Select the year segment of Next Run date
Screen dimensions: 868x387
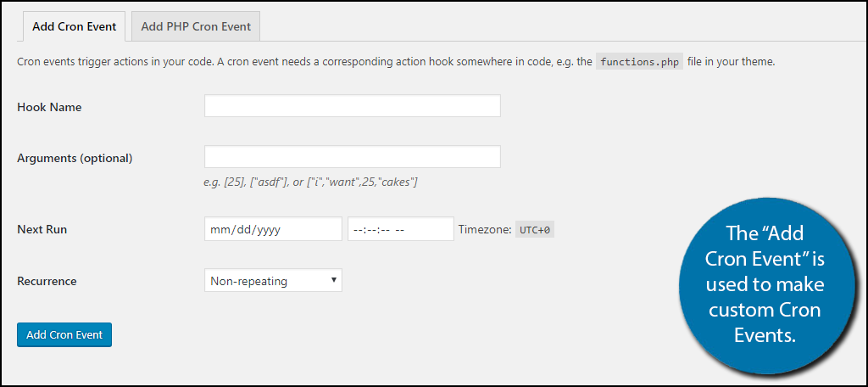(x=267, y=229)
